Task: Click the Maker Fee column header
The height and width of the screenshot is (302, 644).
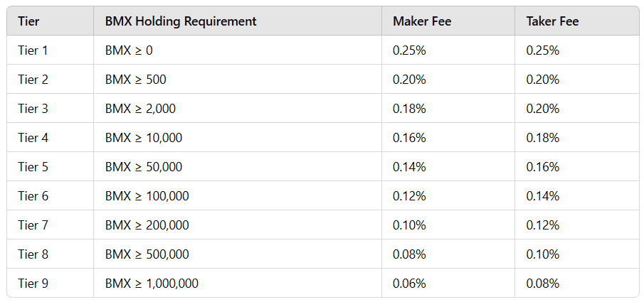Action: tap(422, 21)
